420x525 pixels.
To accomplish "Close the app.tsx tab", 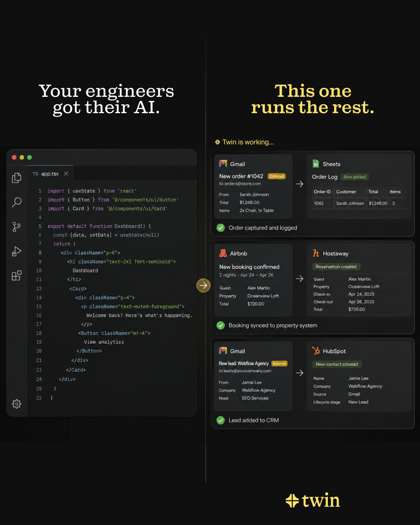I will [66, 173].
